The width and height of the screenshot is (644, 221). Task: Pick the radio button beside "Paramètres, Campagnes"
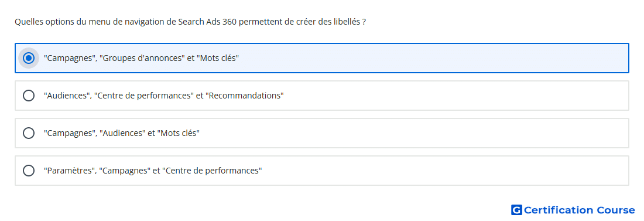click(x=28, y=171)
